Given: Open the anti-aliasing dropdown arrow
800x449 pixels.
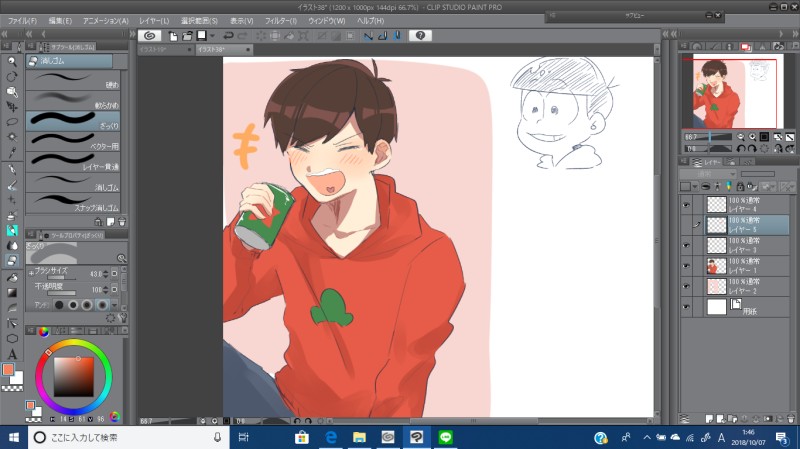Looking at the screenshot, I should pos(114,305).
